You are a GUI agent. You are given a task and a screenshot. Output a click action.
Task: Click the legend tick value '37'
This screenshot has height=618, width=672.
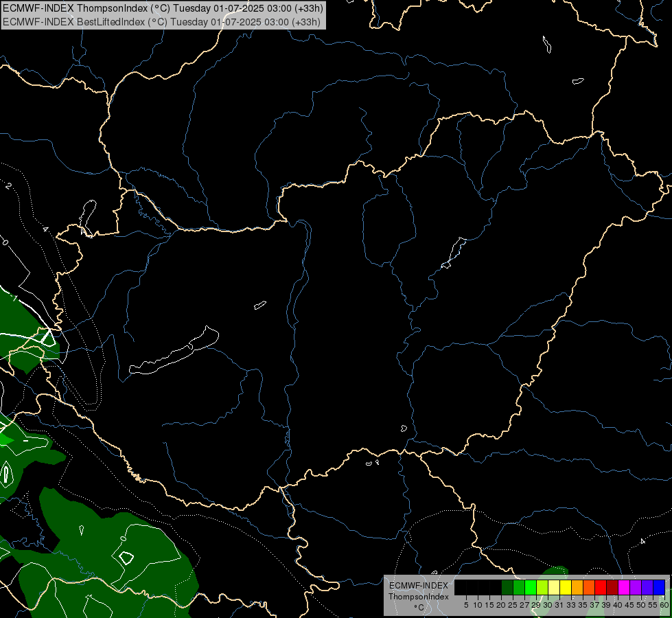point(594,605)
